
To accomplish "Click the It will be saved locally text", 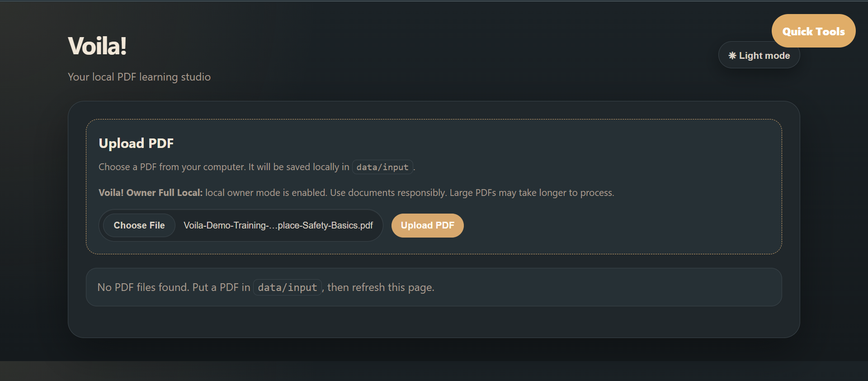I will 299,167.
